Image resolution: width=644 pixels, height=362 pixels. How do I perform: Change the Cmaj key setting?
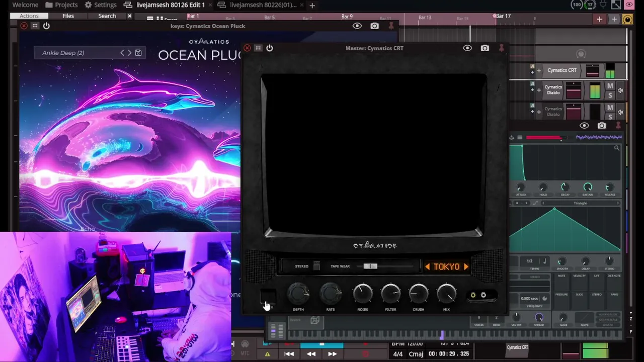click(416, 354)
